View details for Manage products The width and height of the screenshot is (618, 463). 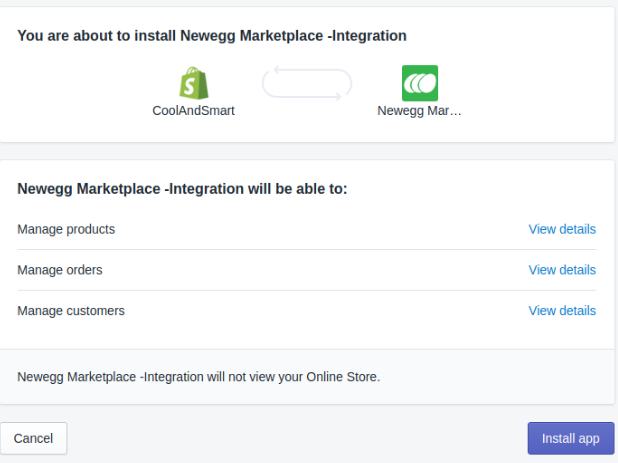click(x=562, y=229)
